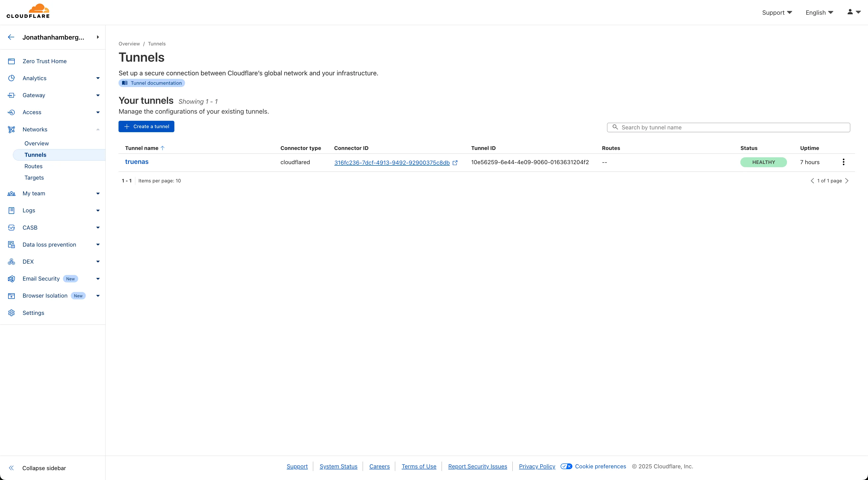Click the My team people icon
Viewport: 868px width, 480px height.
(x=11, y=193)
